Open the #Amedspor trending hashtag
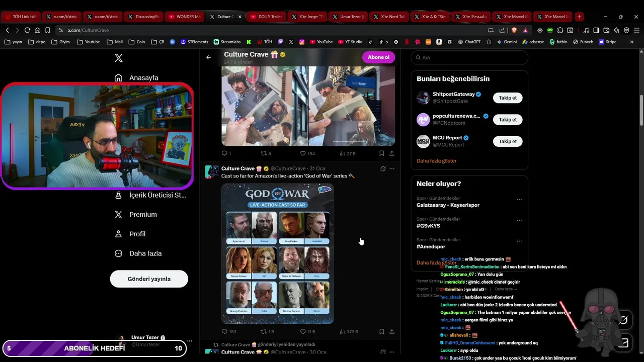The image size is (644, 362). coord(431,247)
